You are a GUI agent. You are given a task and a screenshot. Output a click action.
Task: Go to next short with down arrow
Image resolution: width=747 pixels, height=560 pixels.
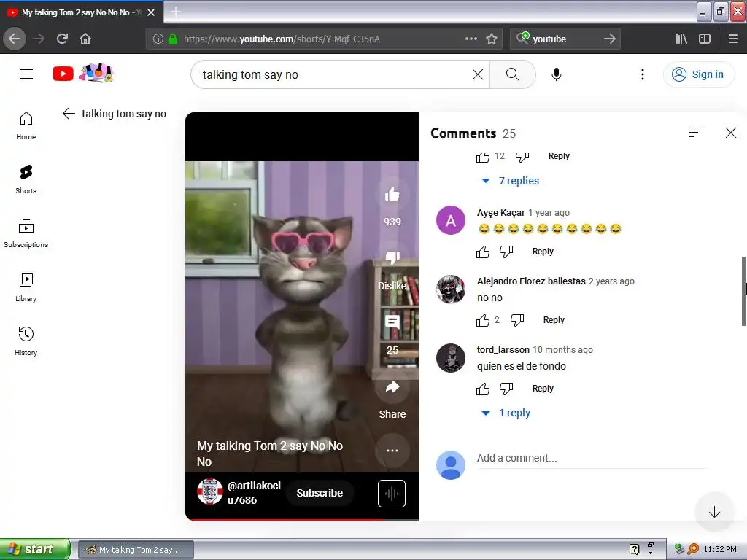[714, 512]
